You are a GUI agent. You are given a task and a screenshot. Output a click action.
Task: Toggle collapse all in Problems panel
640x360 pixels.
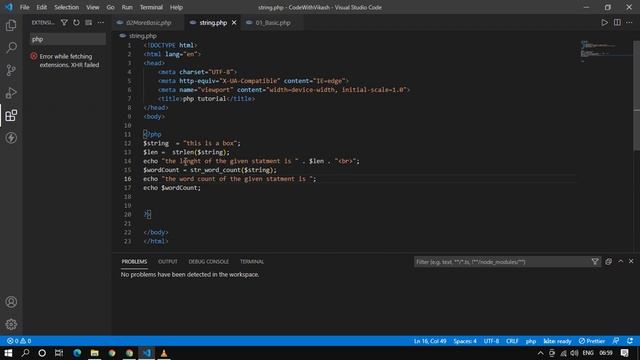[609, 262]
